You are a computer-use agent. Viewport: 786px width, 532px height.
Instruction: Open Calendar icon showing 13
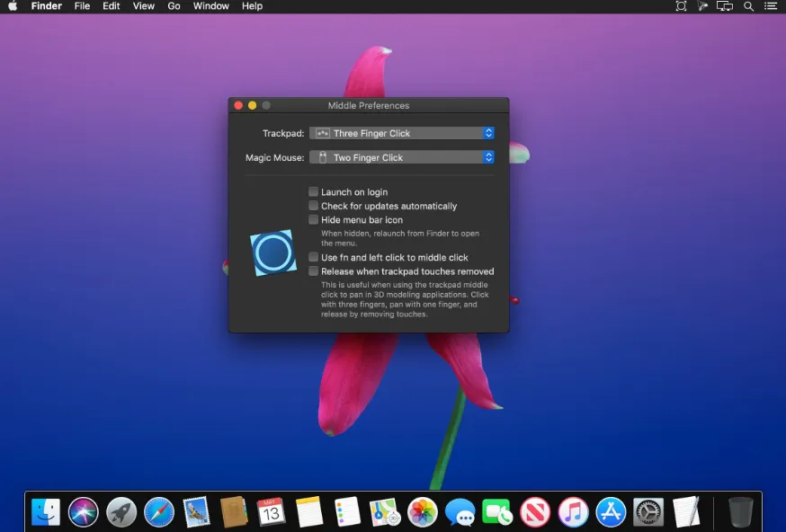click(272, 512)
